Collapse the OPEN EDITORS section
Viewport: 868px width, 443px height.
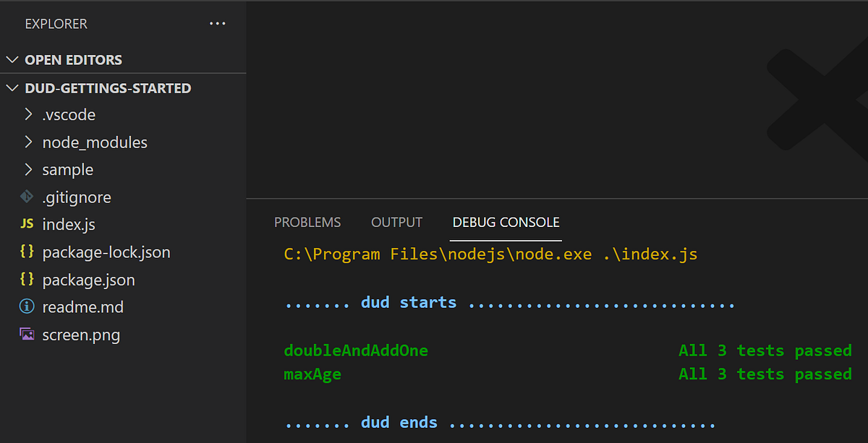tap(12, 59)
